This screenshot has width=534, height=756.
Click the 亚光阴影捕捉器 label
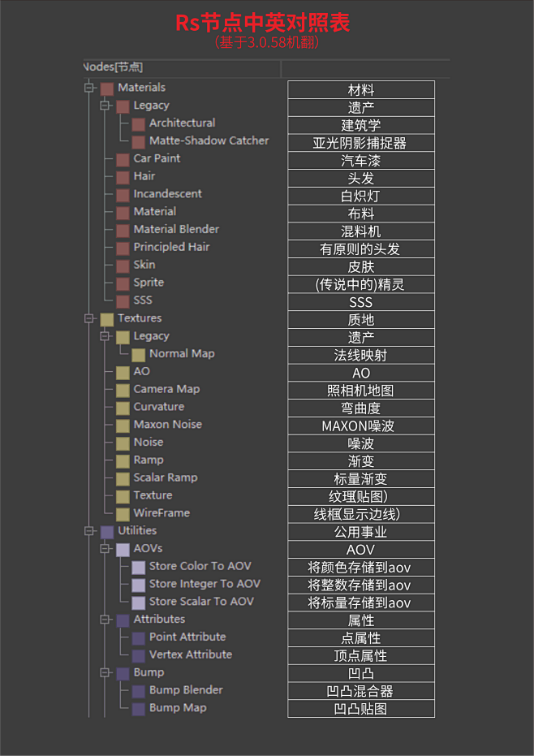coord(360,142)
